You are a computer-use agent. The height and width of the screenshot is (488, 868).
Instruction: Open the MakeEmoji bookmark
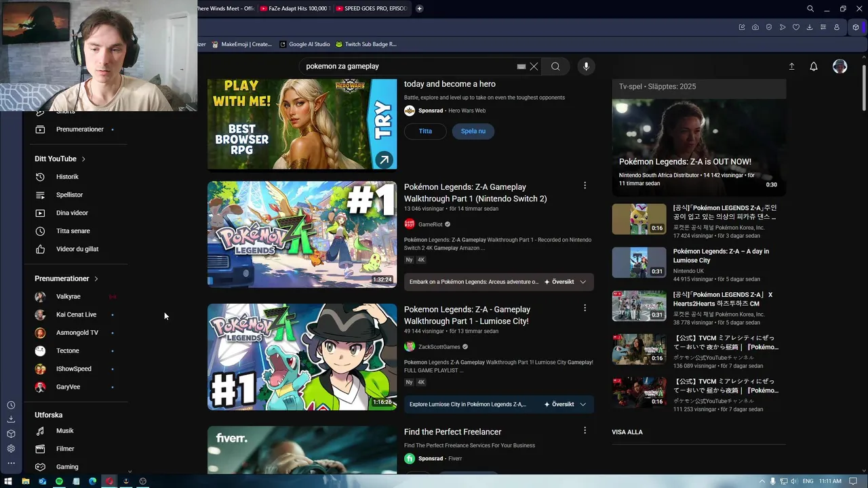(242, 44)
